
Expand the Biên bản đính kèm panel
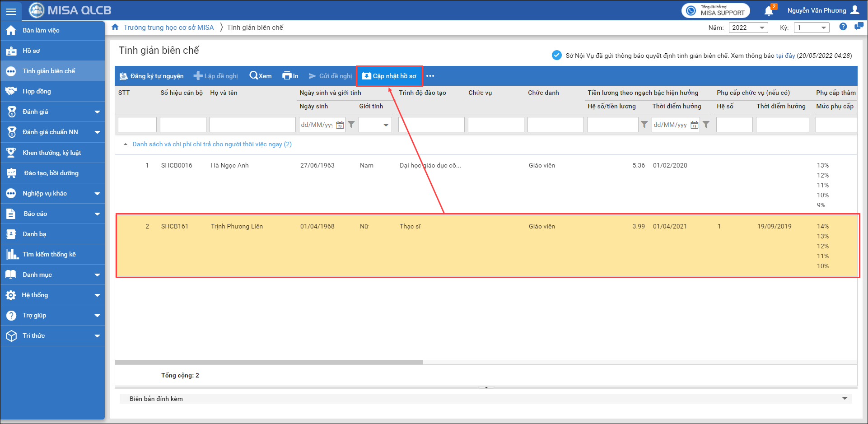844,398
